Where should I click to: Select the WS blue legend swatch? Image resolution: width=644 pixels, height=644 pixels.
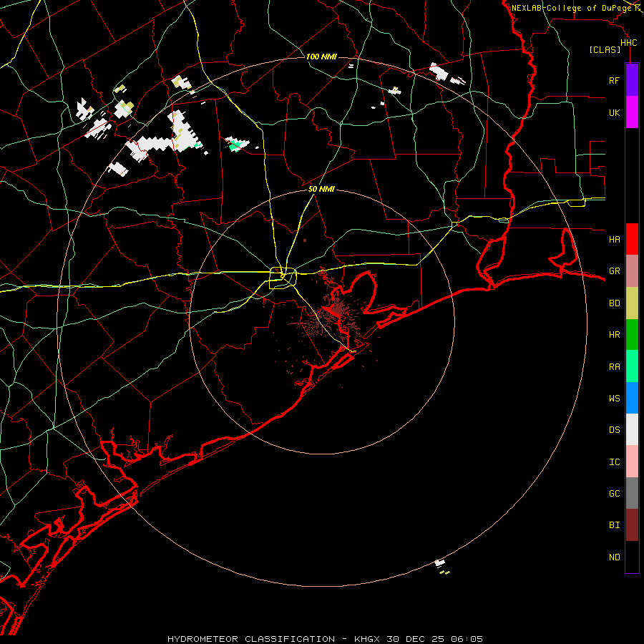point(632,398)
